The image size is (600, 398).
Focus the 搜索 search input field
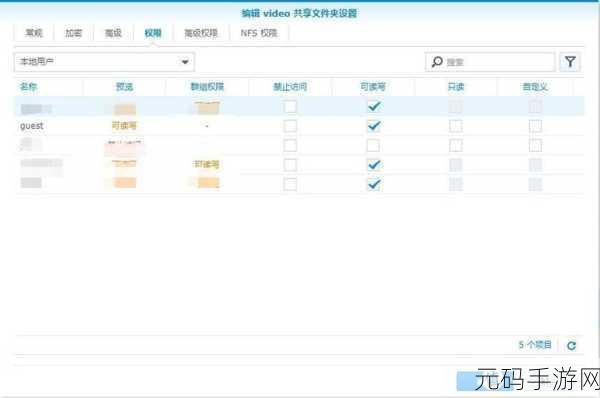490,62
